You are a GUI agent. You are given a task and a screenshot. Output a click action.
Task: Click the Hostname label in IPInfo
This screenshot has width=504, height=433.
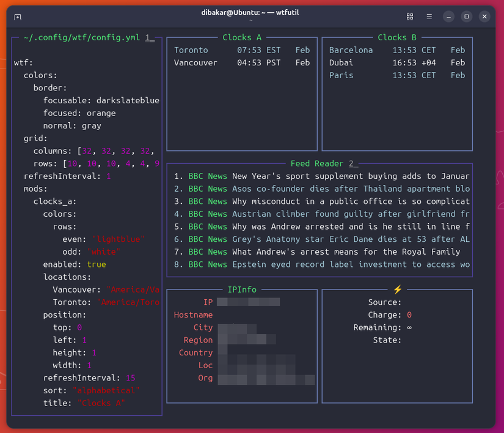pos(193,315)
